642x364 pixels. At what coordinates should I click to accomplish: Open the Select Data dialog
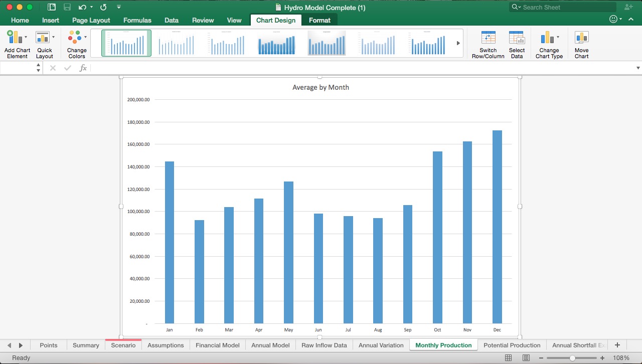(517, 44)
